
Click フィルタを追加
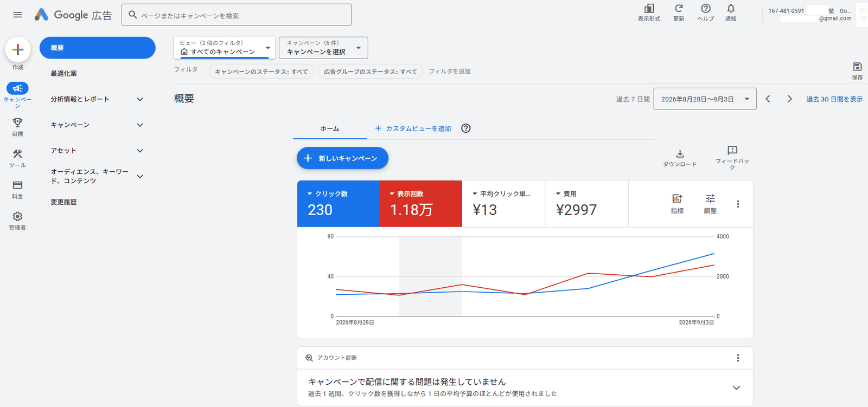point(450,72)
